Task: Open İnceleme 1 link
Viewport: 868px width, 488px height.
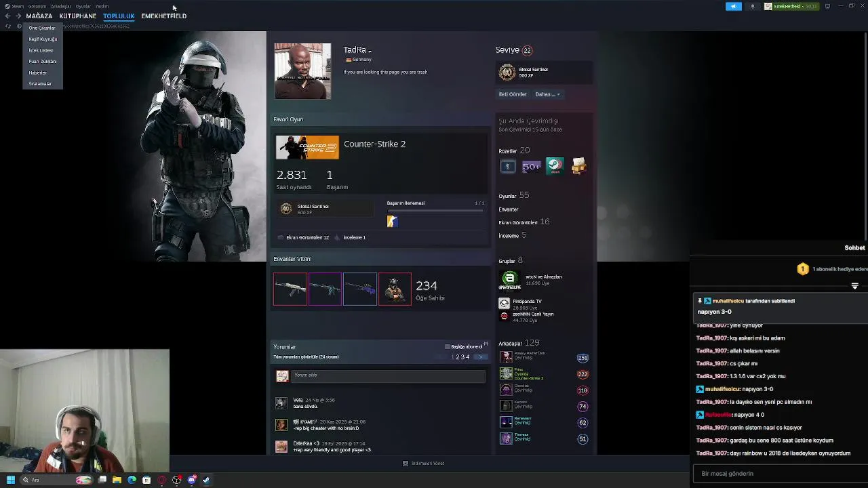Action: point(354,238)
